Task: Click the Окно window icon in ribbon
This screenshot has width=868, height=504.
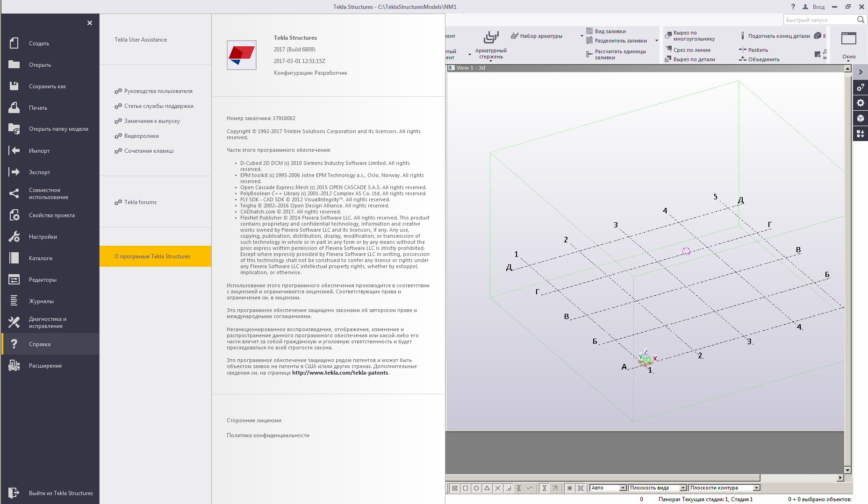Action: click(849, 38)
